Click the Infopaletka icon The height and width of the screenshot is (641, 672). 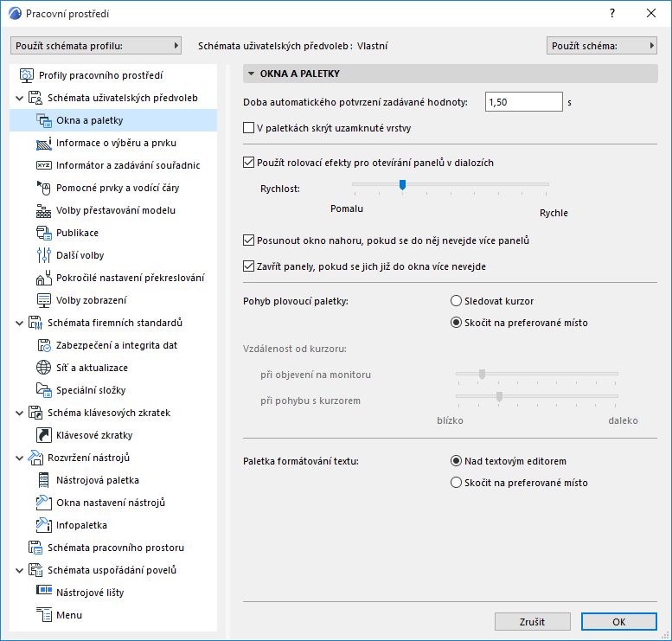(x=44, y=525)
